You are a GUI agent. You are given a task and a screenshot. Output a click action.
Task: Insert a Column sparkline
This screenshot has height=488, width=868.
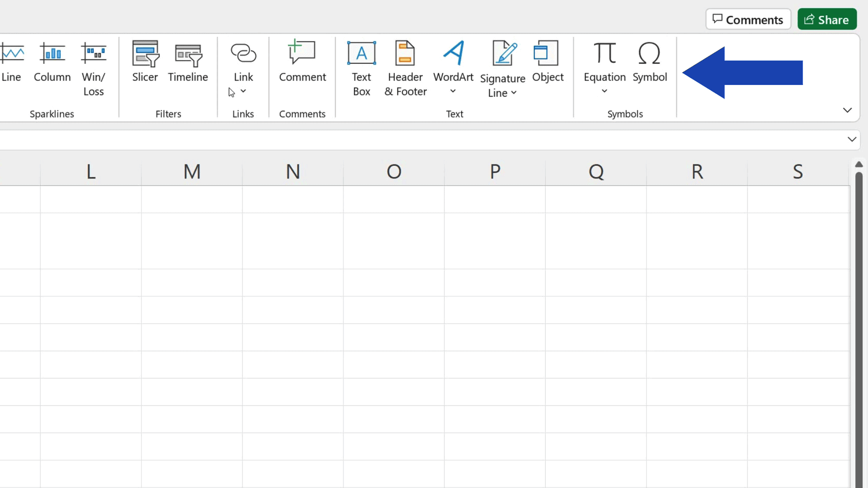coord(52,62)
